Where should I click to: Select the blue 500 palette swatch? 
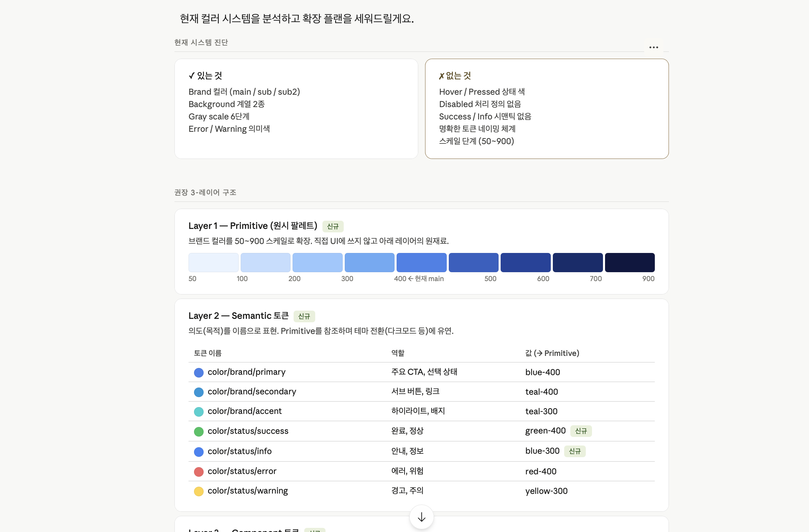(474, 263)
